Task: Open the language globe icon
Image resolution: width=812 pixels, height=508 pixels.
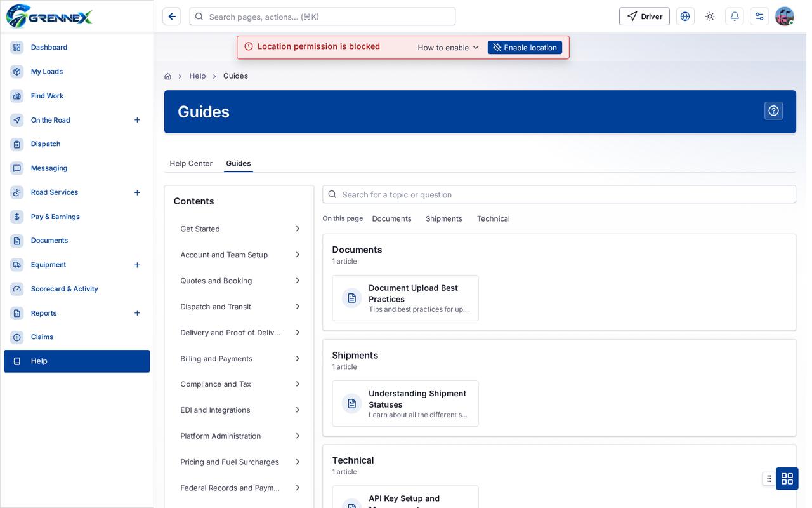Action: pyautogui.click(x=685, y=17)
